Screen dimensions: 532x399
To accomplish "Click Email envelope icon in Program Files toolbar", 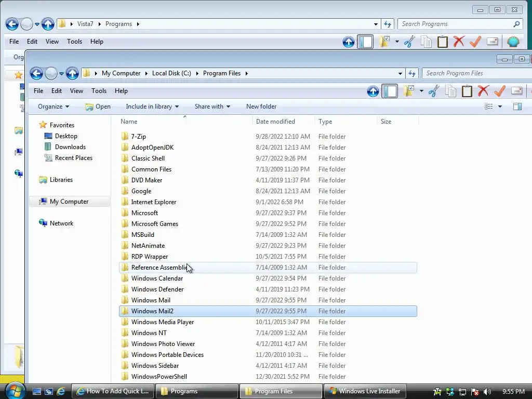I will [516, 90].
